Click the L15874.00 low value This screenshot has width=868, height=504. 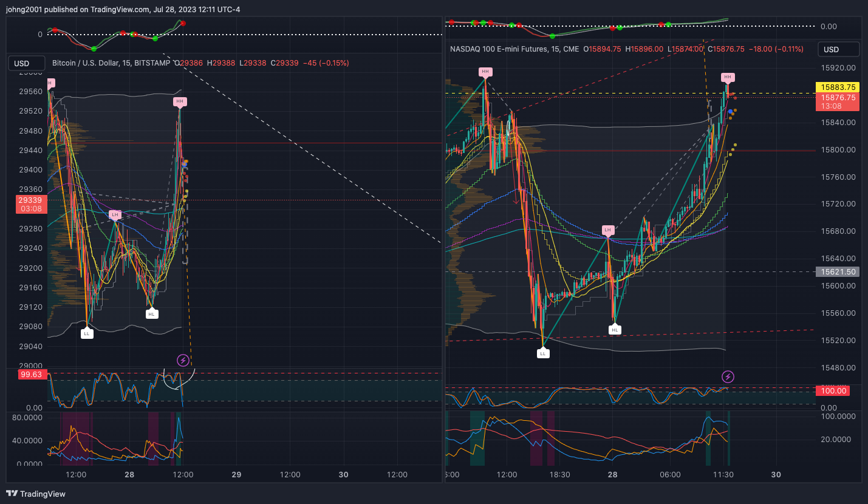pos(686,49)
